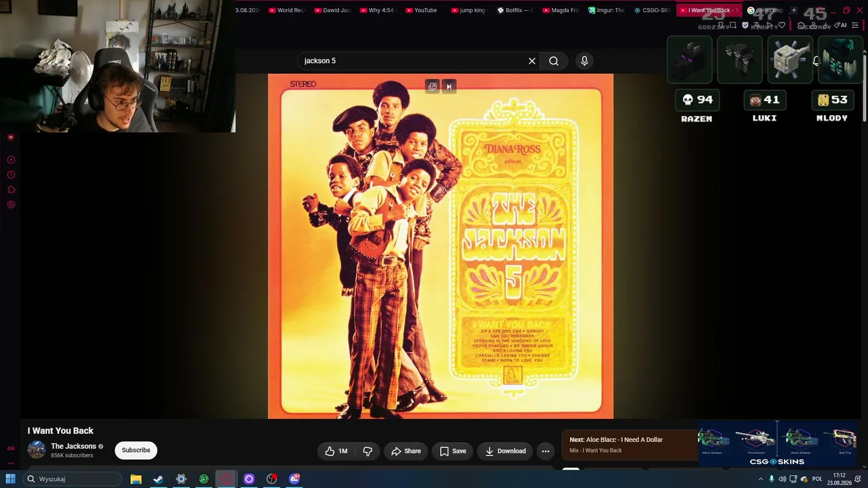The height and width of the screenshot is (488, 868).
Task: Click the GX icon at sidebar bottom
Action: point(11,448)
